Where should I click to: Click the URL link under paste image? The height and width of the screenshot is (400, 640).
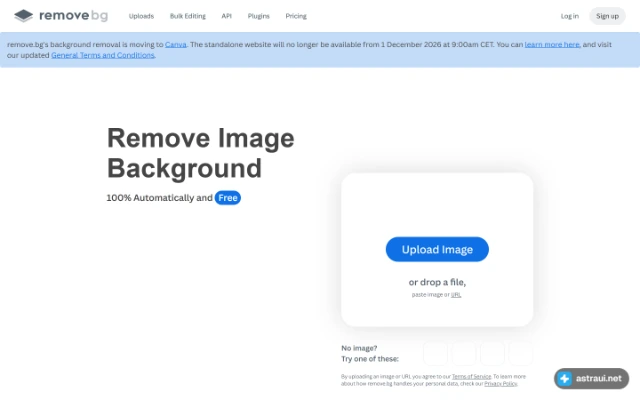point(456,295)
